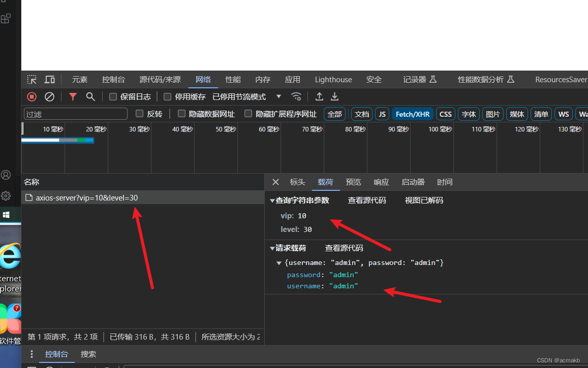Viewport: 588px width, 368px height.
Task: Filter by Img type (图片)
Action: coord(493,114)
